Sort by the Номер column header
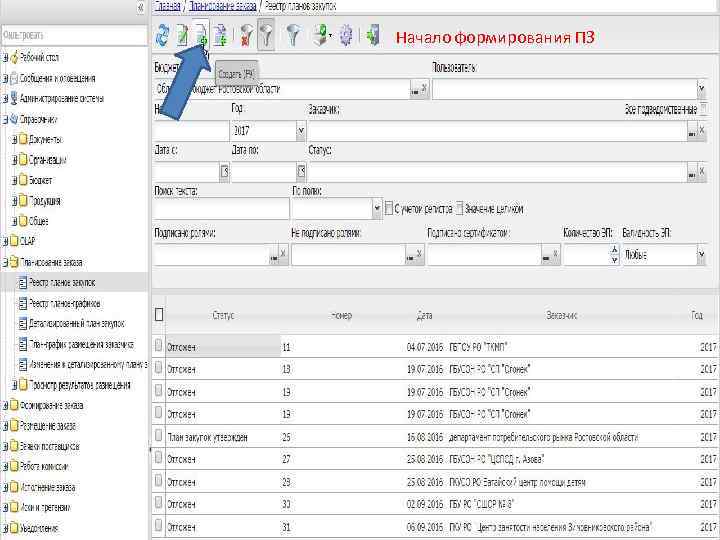Screen dimensions: 720x540 pos(342,315)
